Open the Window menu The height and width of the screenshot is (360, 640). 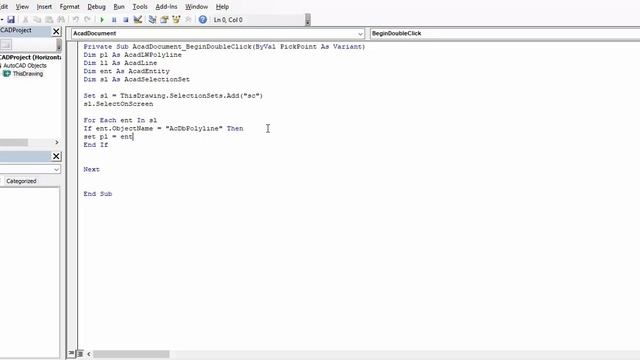(x=196, y=7)
